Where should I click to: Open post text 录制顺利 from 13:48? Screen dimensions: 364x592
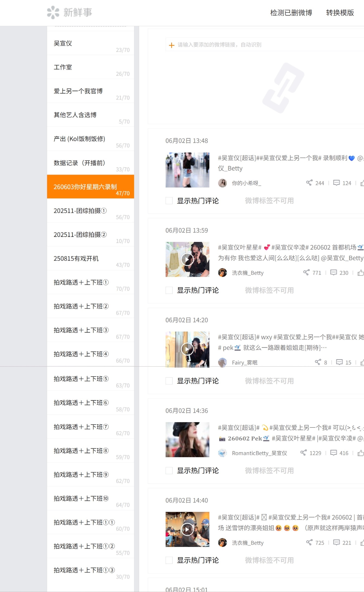pyautogui.click(x=335, y=158)
